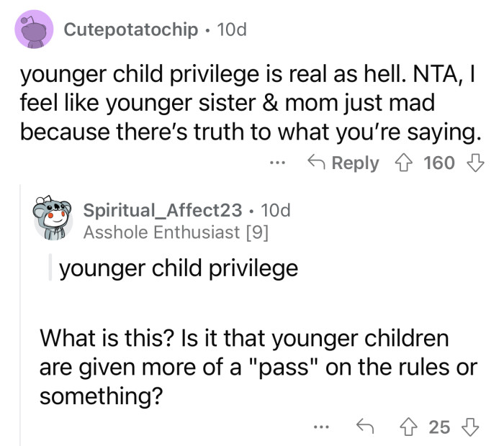Open the overflow menu on Spiritual_Affect23's reply
The height and width of the screenshot is (446, 504).
point(322,427)
